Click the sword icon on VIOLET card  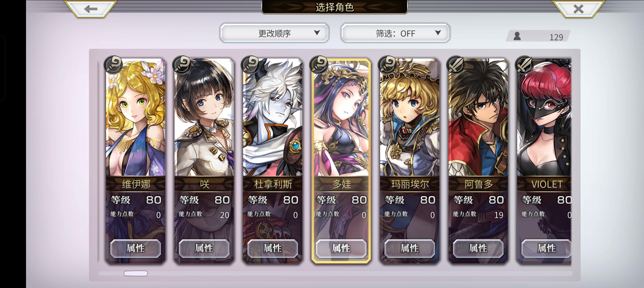(x=524, y=65)
